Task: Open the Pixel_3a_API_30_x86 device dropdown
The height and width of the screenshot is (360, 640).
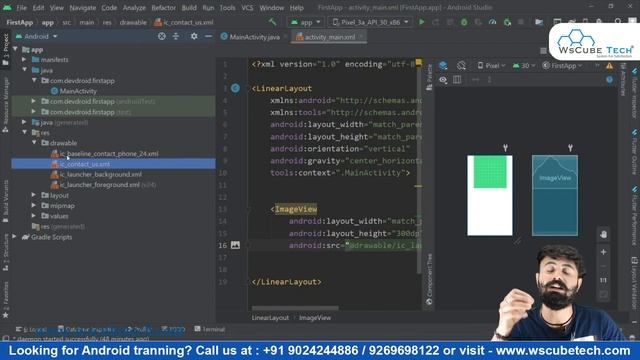Action: [370, 22]
